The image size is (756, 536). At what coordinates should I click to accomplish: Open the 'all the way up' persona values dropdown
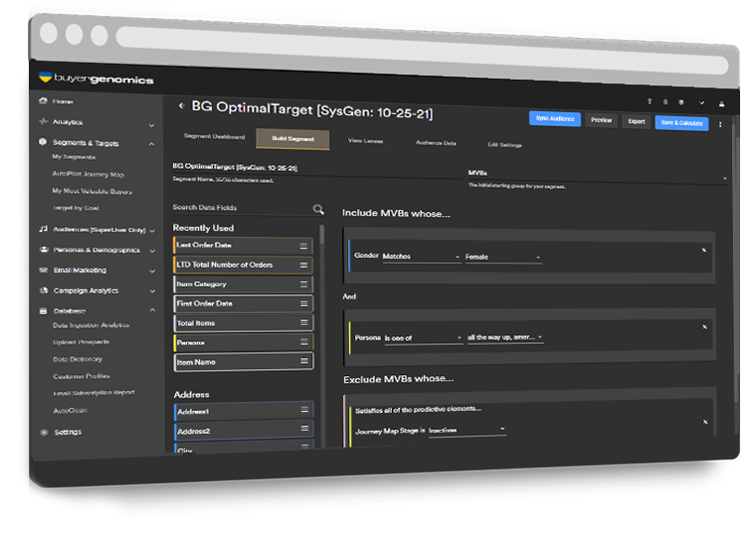pos(505,337)
